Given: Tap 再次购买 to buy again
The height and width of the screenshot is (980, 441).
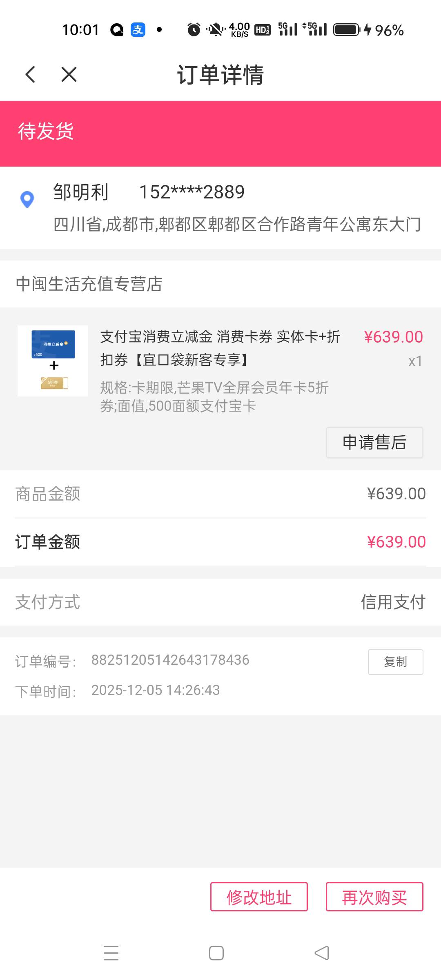Looking at the screenshot, I should (x=374, y=897).
